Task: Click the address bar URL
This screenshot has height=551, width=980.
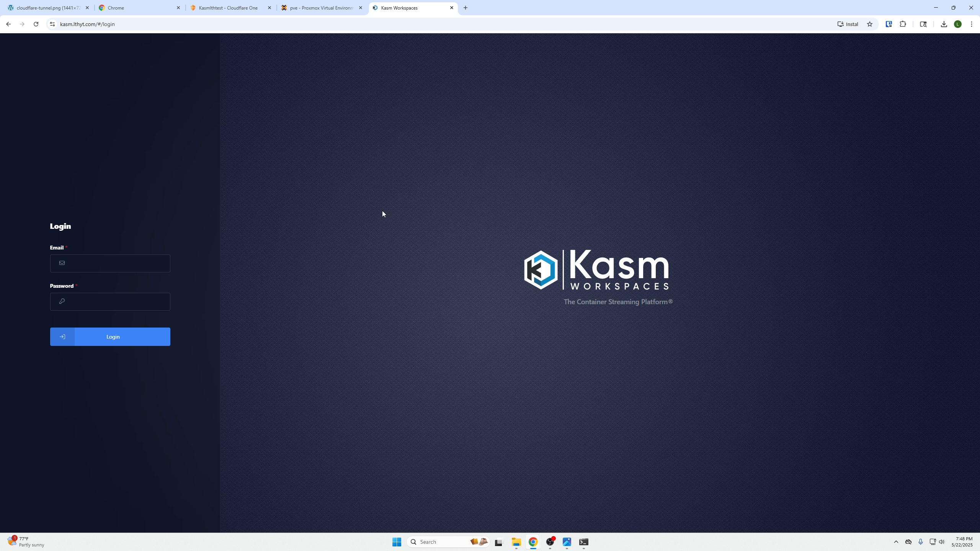Action: 87,24
